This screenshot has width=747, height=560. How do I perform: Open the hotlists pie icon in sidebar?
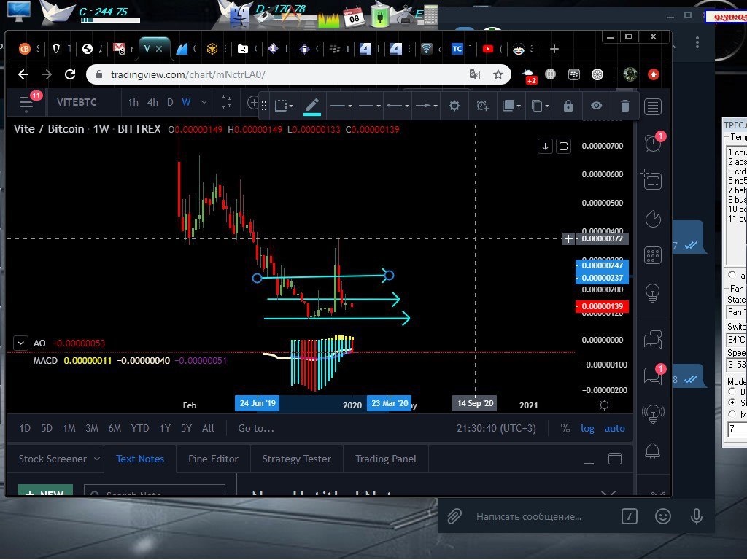pyautogui.click(x=653, y=219)
